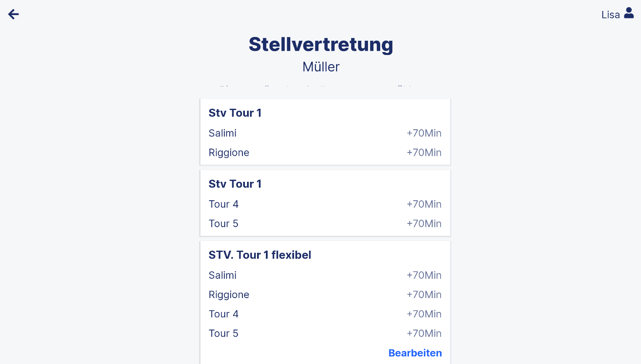Screen dimensions: 641x364
Task: Open the user profile icon
Action: [629, 13]
